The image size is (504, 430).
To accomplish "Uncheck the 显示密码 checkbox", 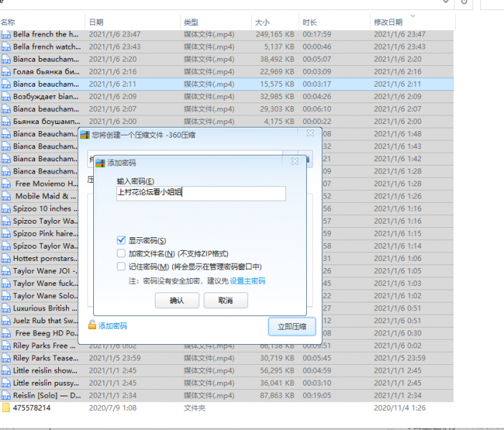I will pos(121,241).
